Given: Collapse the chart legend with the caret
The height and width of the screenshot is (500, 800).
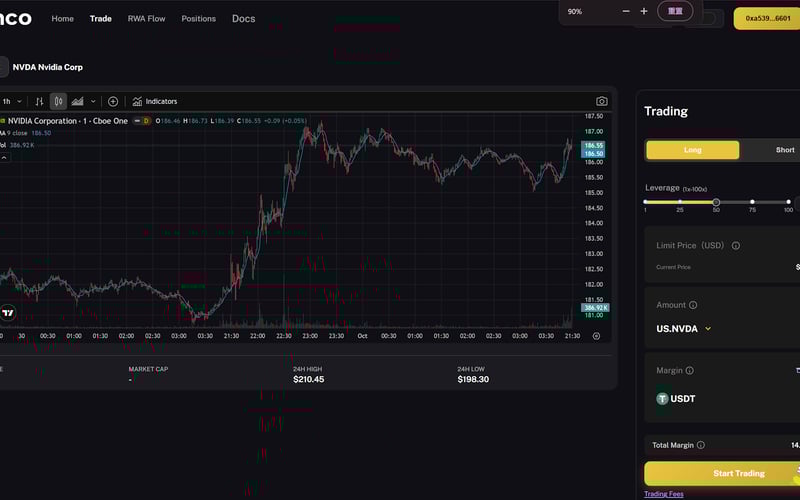Looking at the screenshot, I should 4,158.
